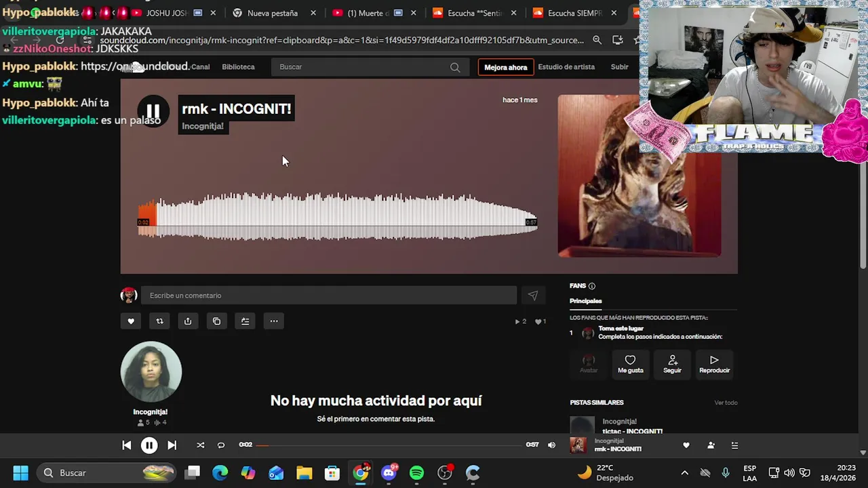Click the Incognitja! profile avatar
The height and width of the screenshot is (488, 868).
pyautogui.click(x=151, y=372)
